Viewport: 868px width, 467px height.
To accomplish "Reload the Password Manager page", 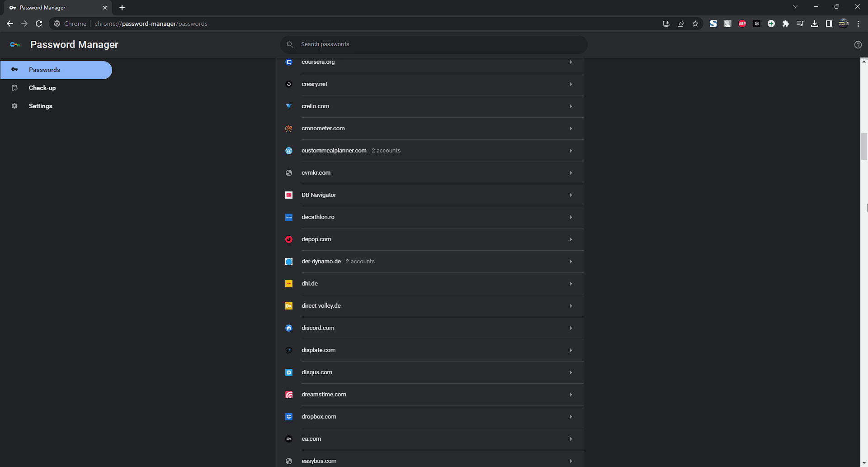I will coord(39,24).
